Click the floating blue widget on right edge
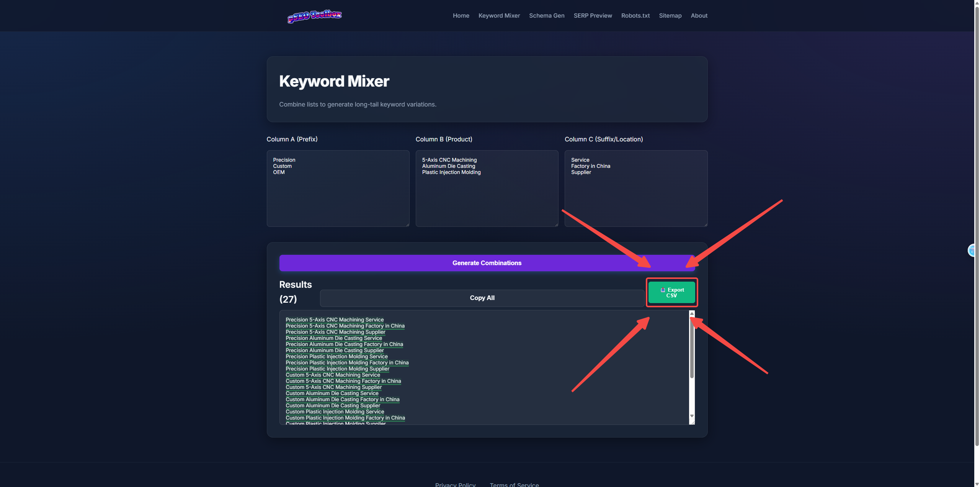The image size is (980, 487). [x=973, y=251]
